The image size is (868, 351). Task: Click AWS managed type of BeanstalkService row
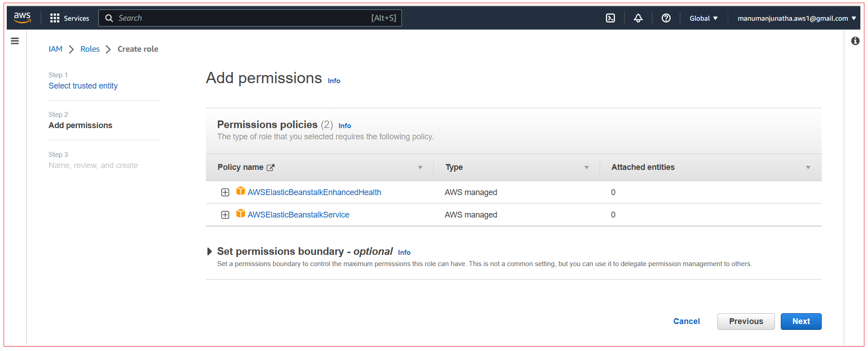tap(471, 215)
